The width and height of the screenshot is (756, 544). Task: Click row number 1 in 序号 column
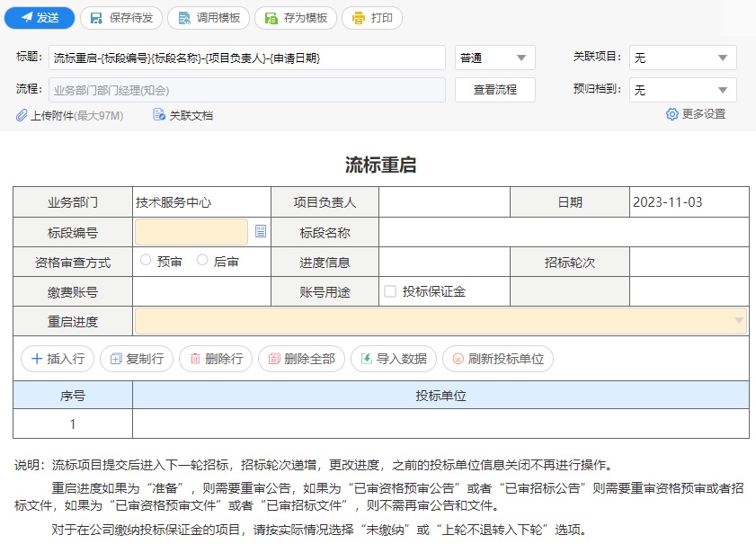[73, 424]
